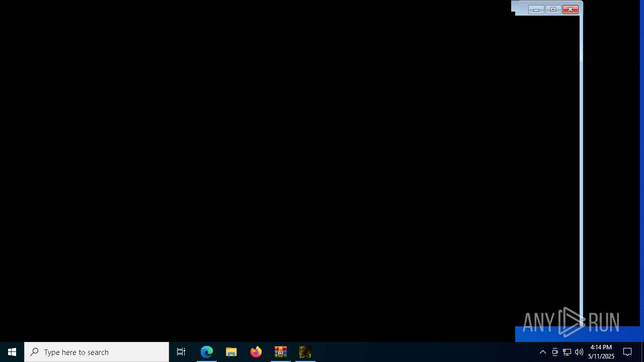644x362 pixels.
Task: Click the Meet Now tray icon
Action: pyautogui.click(x=555, y=352)
